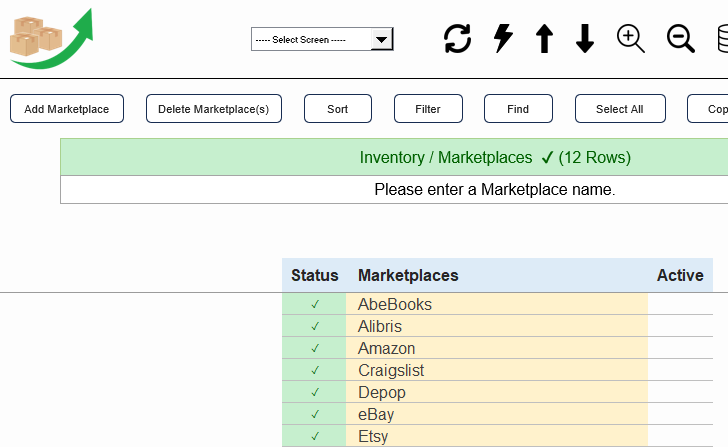
Task: Click the Delete Marketplace(s) button
Action: (214, 109)
